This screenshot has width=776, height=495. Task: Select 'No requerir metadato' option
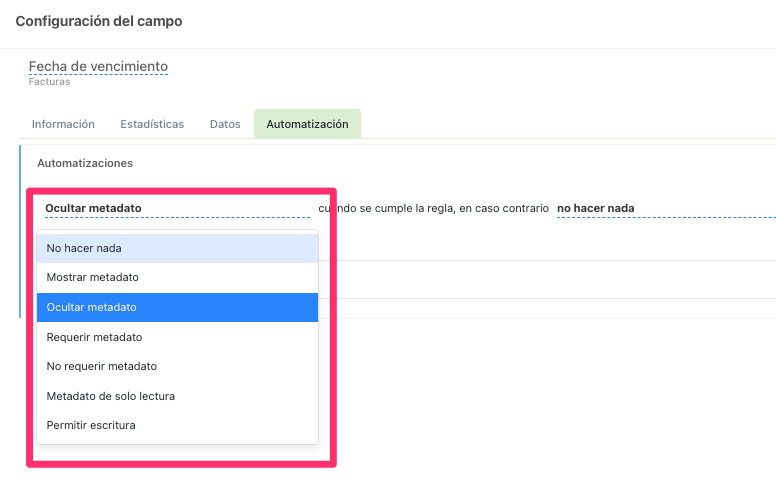point(177,366)
